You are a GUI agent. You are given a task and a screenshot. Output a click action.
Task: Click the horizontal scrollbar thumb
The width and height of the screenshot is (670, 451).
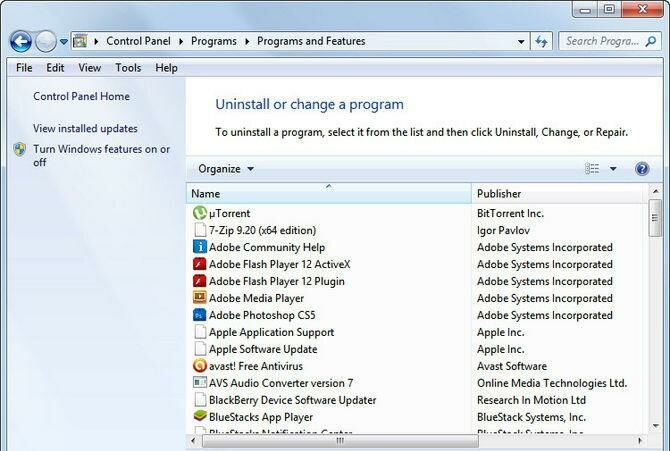coord(340,440)
